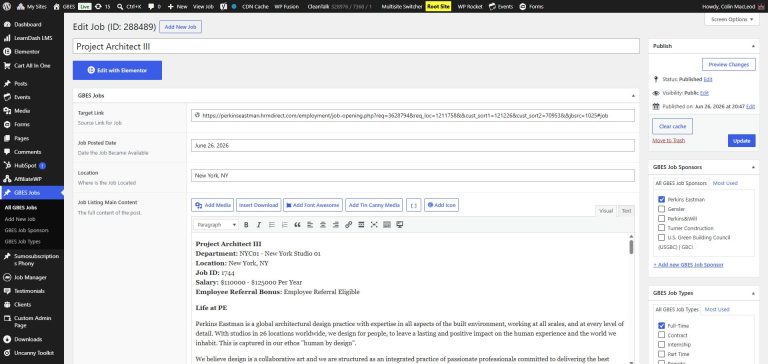Click the editor content scrollbar
The height and width of the screenshot is (364, 768).
tap(631, 246)
